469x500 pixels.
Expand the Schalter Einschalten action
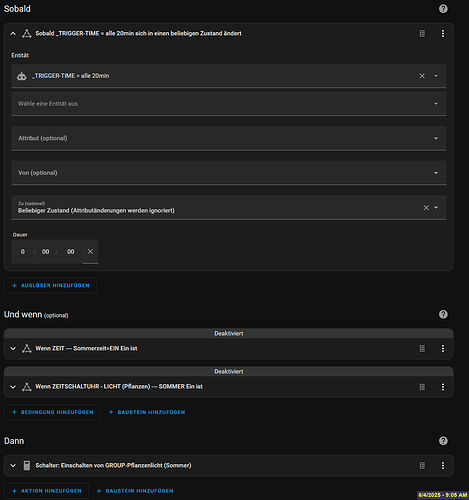click(x=13, y=465)
